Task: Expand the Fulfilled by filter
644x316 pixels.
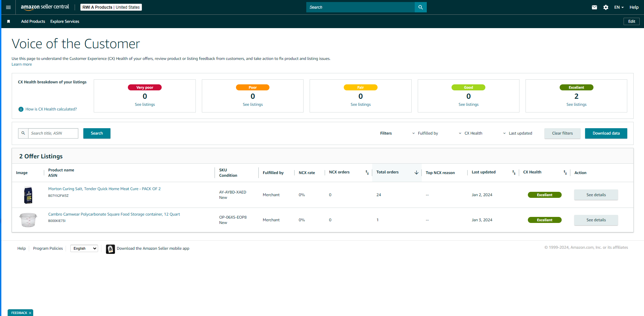Action: click(425, 133)
